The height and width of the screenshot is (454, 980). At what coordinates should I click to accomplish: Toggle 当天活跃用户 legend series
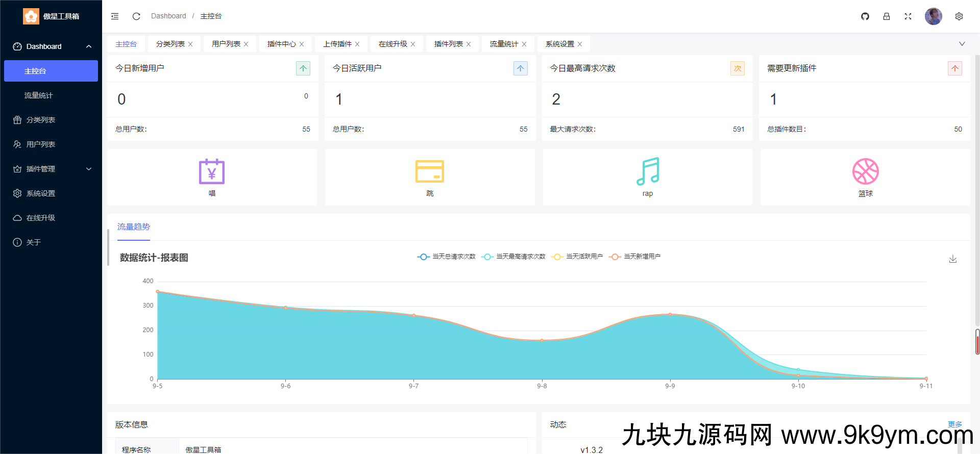pyautogui.click(x=577, y=257)
